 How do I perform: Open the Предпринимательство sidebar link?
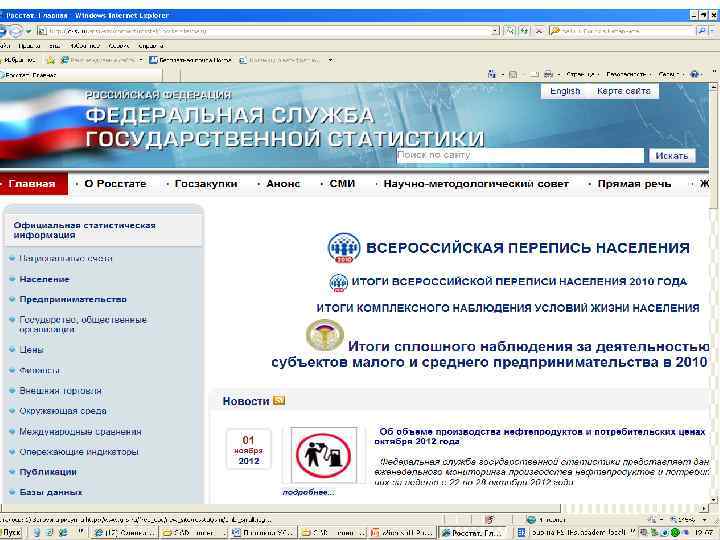point(73,299)
